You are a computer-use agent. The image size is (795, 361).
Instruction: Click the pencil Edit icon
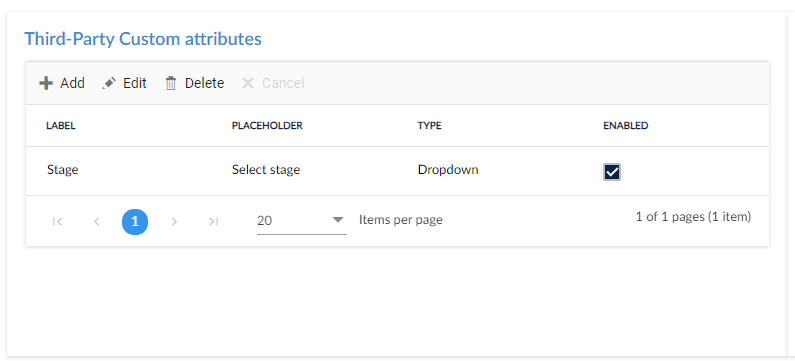(109, 83)
